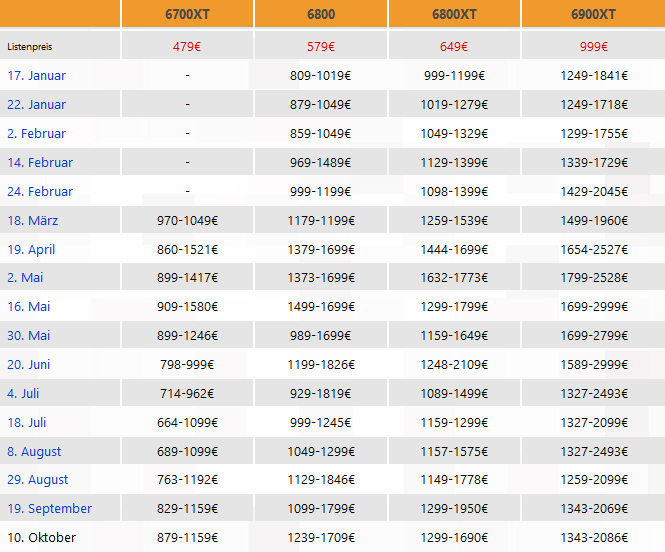Open the 8. August date link

[x=34, y=452]
